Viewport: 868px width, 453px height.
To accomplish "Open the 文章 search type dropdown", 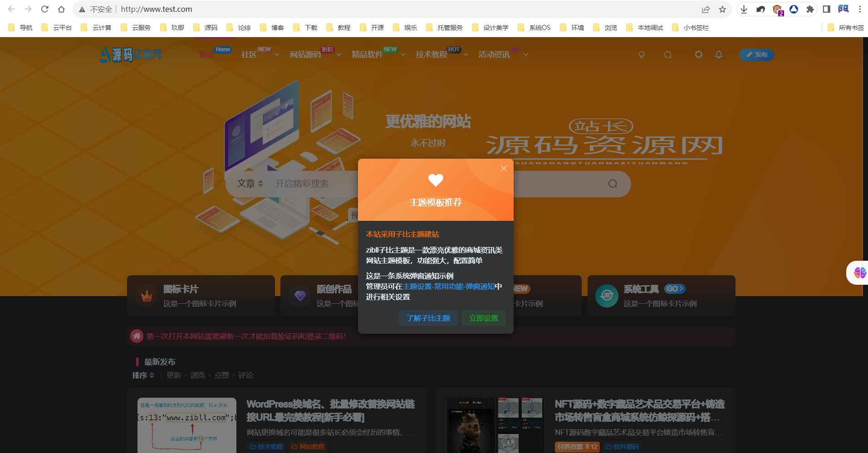I will [x=250, y=184].
